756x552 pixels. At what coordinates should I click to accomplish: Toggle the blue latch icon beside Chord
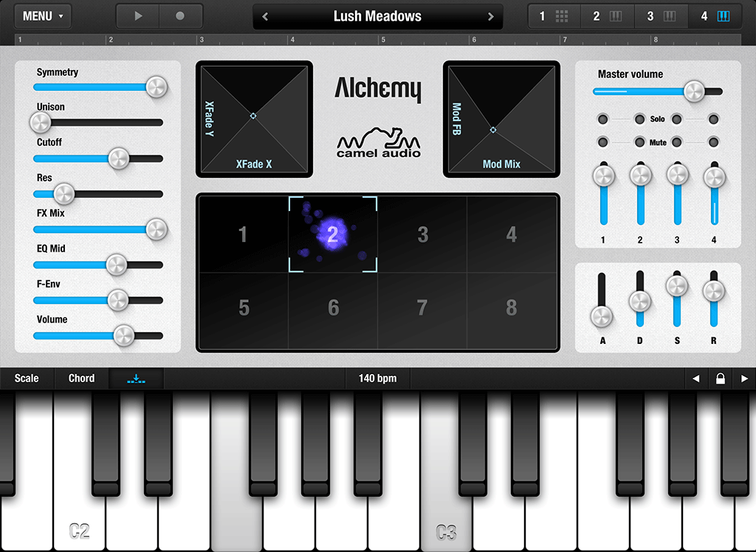[x=136, y=379]
